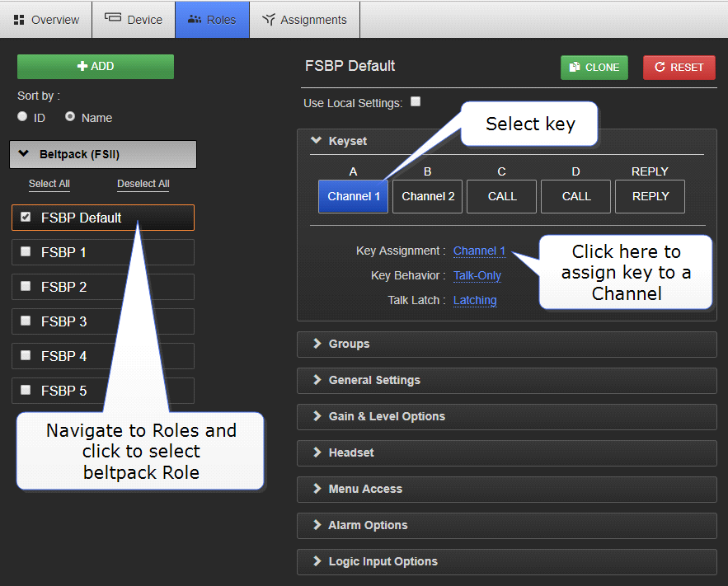Uncheck the FSBP Default checkbox

pos(26,218)
